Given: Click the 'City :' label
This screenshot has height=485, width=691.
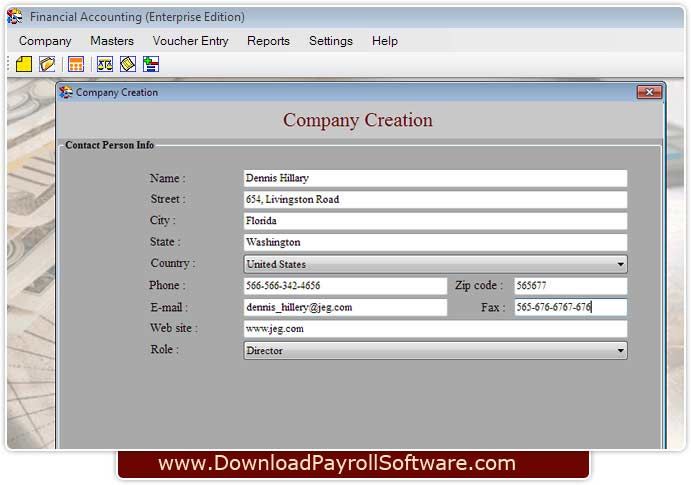Looking at the screenshot, I should (x=163, y=220).
